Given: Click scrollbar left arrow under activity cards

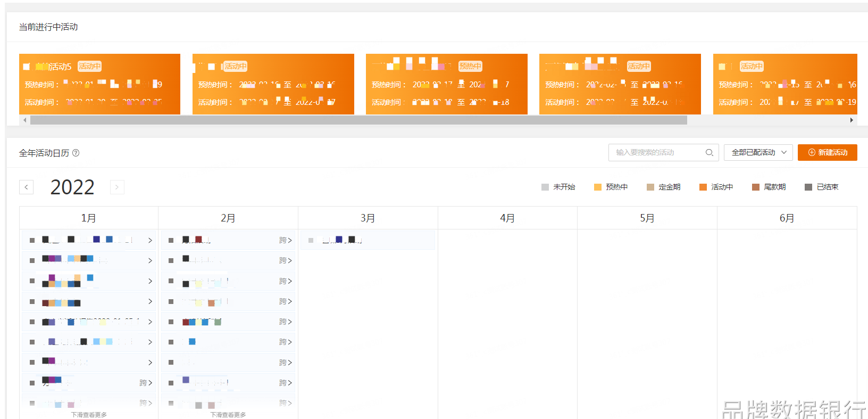Looking at the screenshot, I should (24, 120).
